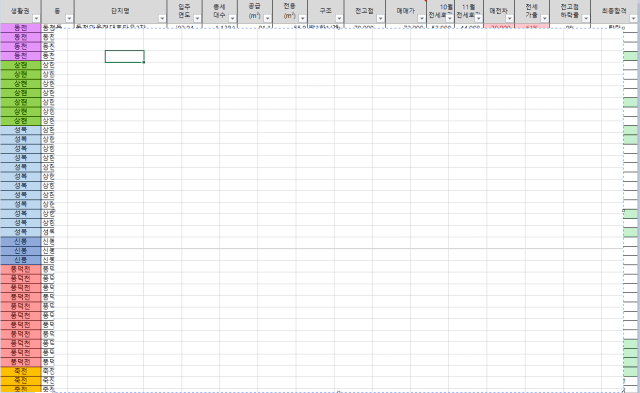Open the 전고점 하락률 filter arrow
This screenshot has height=393, width=640.
[x=586, y=18]
